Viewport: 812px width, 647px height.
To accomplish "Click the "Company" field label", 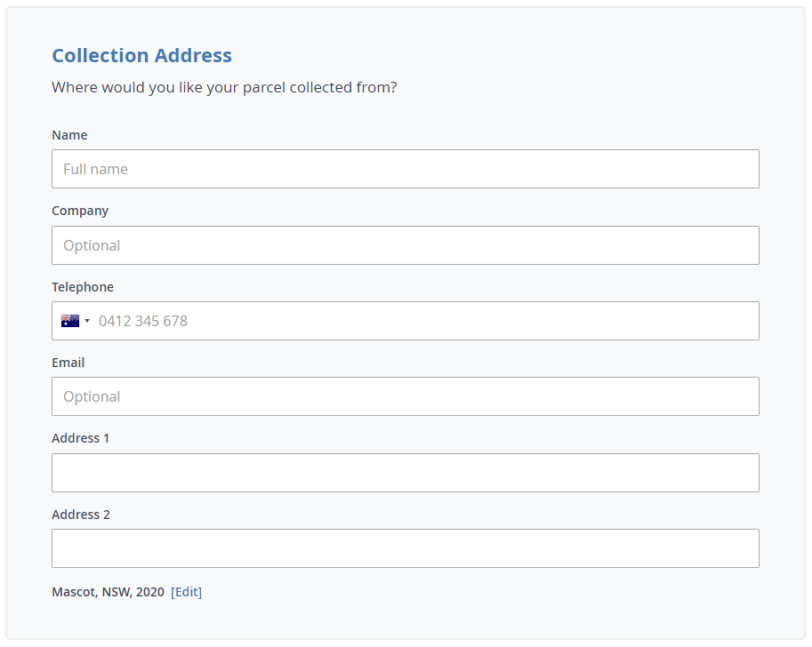I will click(80, 211).
